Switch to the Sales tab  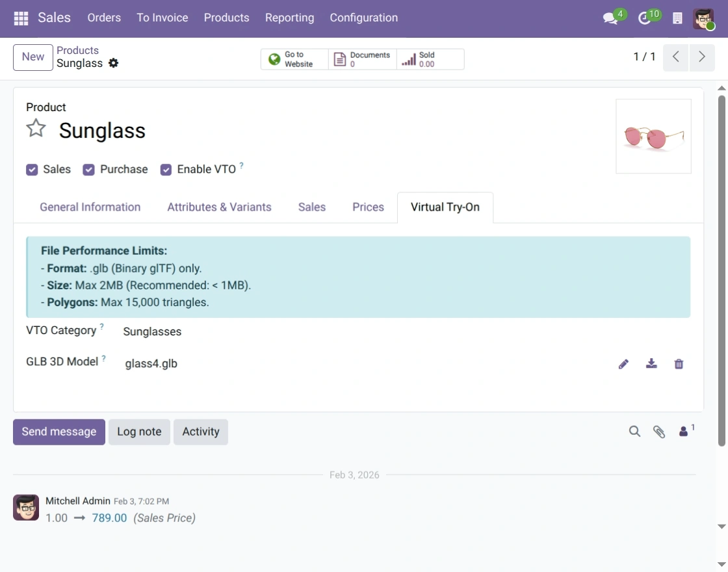[x=312, y=207]
